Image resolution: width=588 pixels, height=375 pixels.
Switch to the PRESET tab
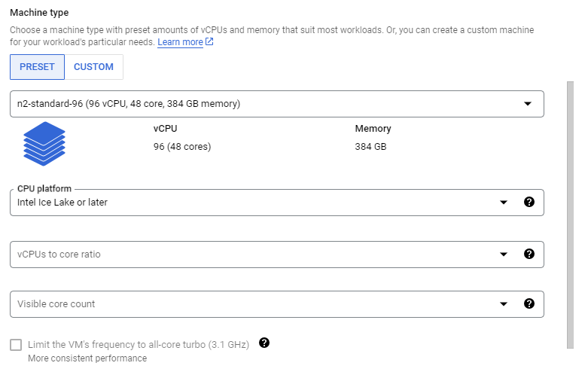[x=37, y=67]
